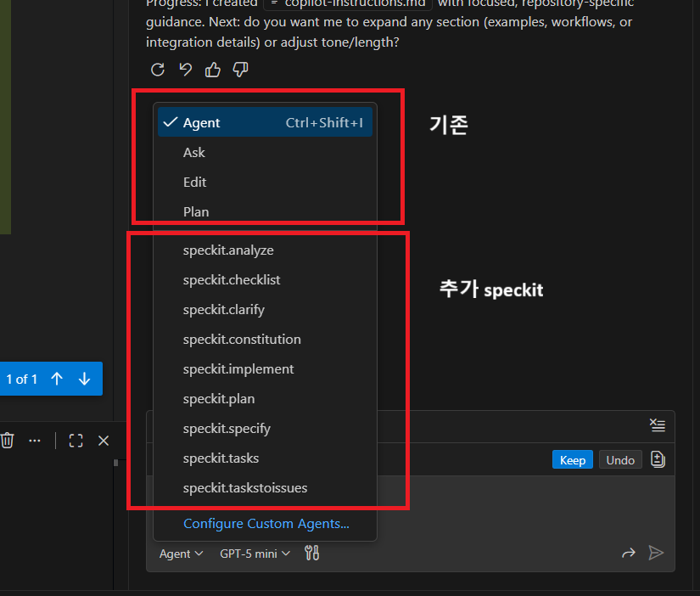
Task: Maximize the panel with the bracket icon
Action: (x=76, y=441)
